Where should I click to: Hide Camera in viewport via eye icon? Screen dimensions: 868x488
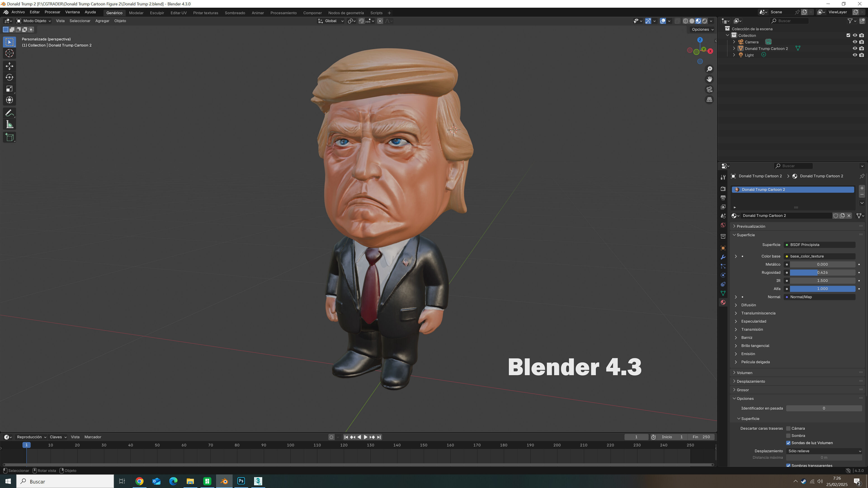click(x=855, y=42)
